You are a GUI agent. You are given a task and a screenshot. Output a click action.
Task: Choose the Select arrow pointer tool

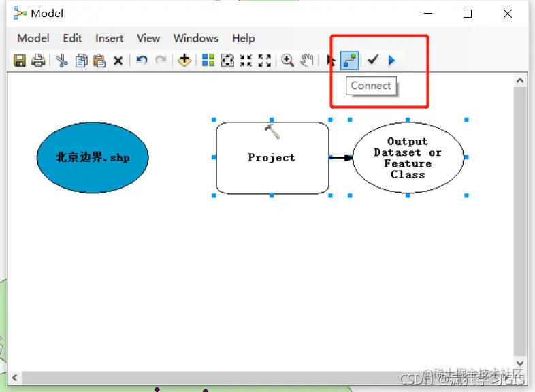330,61
